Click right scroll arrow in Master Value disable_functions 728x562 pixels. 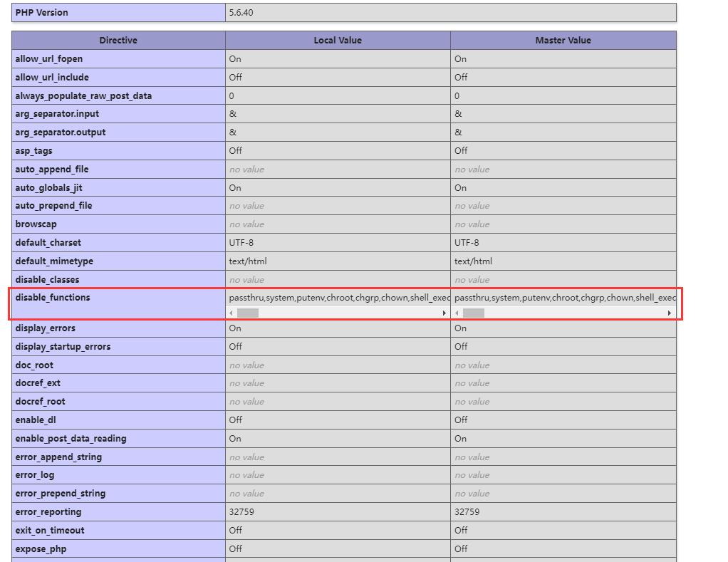coord(670,313)
